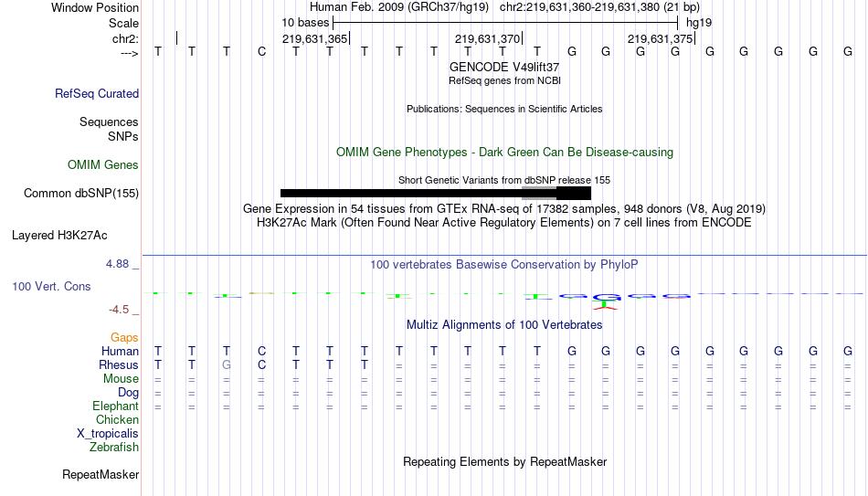Viewport: 868px width, 496px height.
Task: Select the 'RefSeq genes from NCBI' title
Action: [x=504, y=80]
